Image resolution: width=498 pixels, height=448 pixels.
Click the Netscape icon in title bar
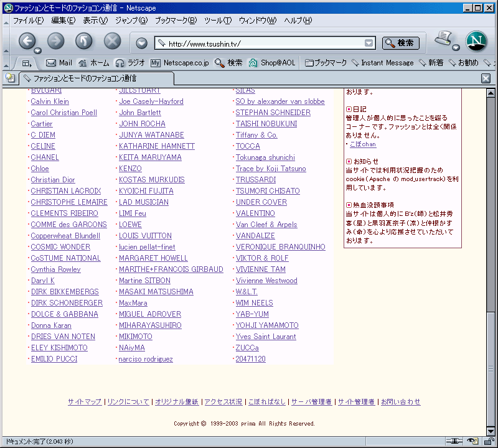click(8, 7)
